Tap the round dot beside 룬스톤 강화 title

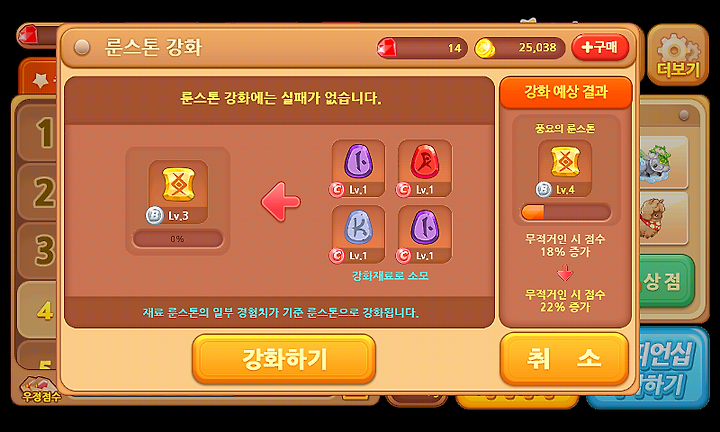pos(82,47)
